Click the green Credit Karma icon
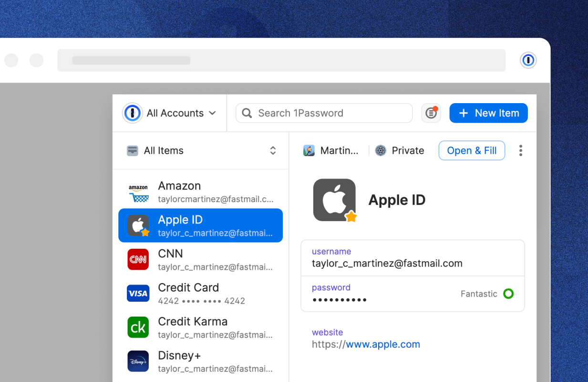The height and width of the screenshot is (382, 588). [138, 327]
